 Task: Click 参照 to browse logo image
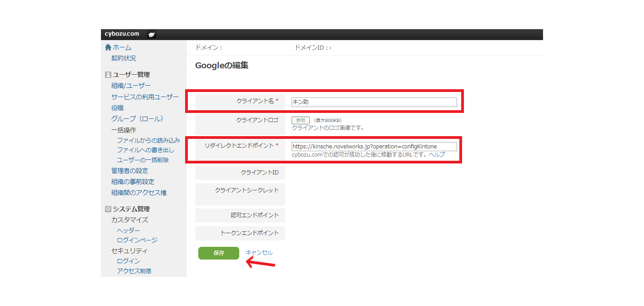(x=301, y=120)
